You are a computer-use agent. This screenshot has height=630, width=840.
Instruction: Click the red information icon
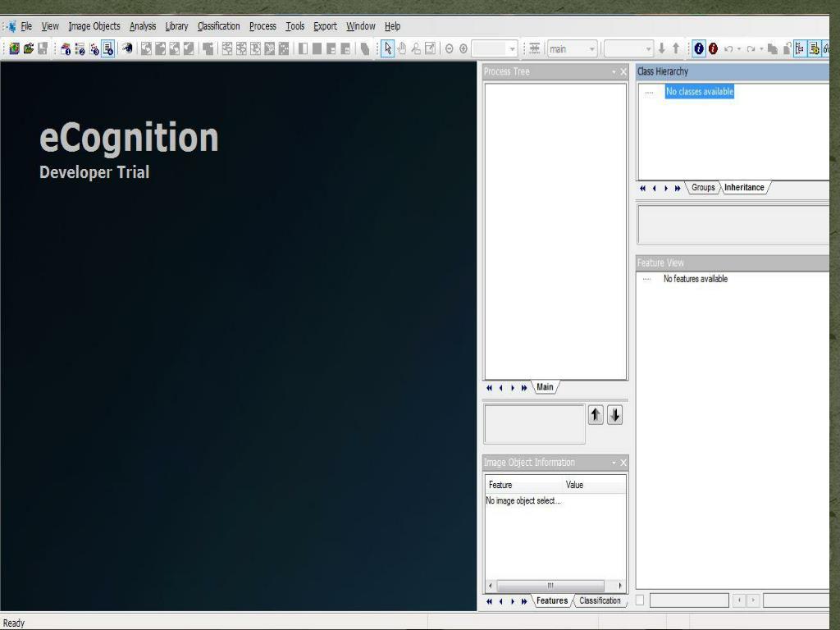pyautogui.click(x=713, y=48)
